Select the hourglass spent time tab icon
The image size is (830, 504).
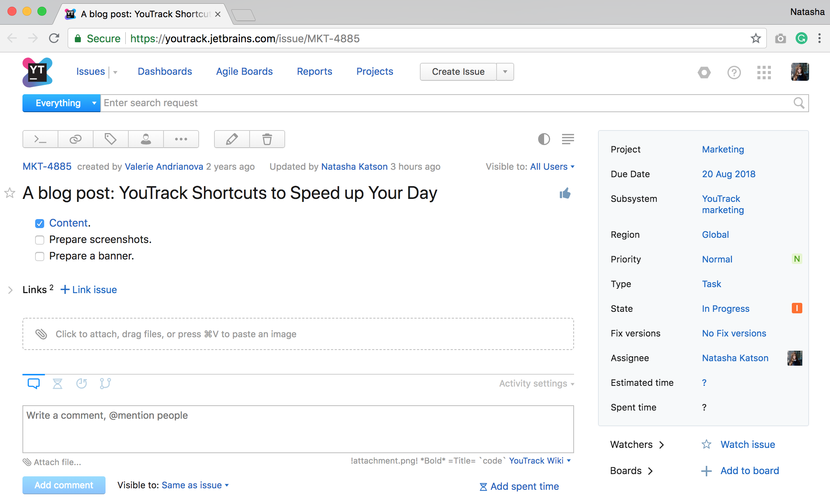coord(57,383)
